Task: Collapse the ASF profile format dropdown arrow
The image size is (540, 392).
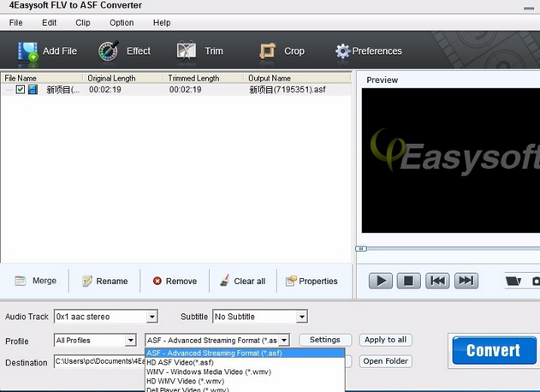Action: 284,341
